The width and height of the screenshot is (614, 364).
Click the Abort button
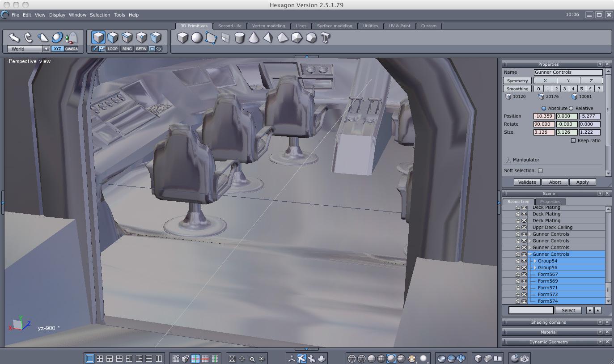tap(555, 182)
